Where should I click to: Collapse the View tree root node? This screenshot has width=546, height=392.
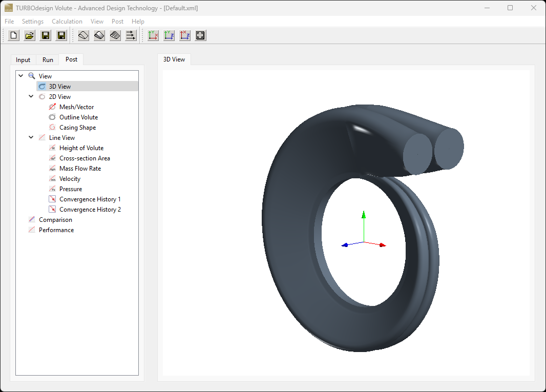(21, 75)
